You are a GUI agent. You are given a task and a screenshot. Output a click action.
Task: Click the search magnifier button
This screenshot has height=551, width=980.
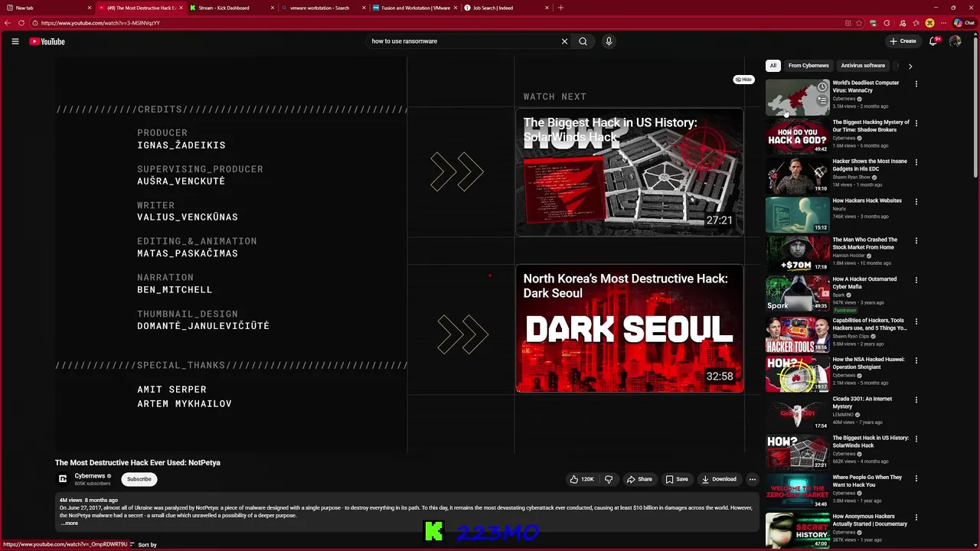583,41
